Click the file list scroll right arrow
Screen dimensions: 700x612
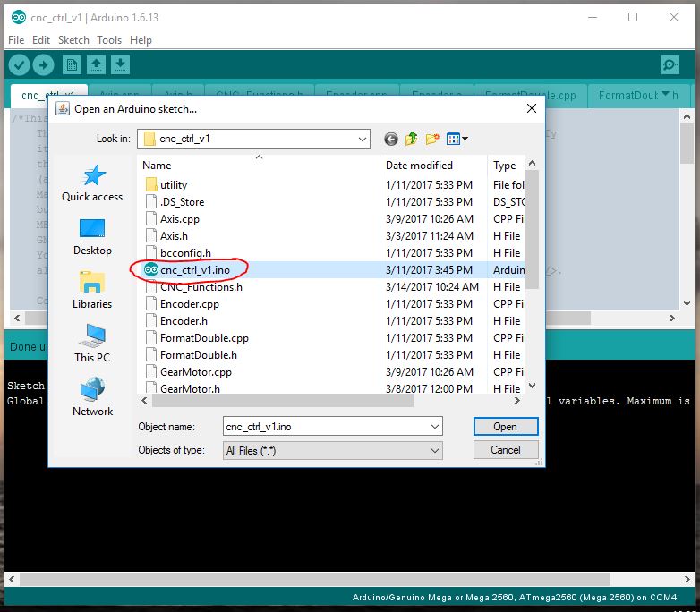tap(517, 401)
